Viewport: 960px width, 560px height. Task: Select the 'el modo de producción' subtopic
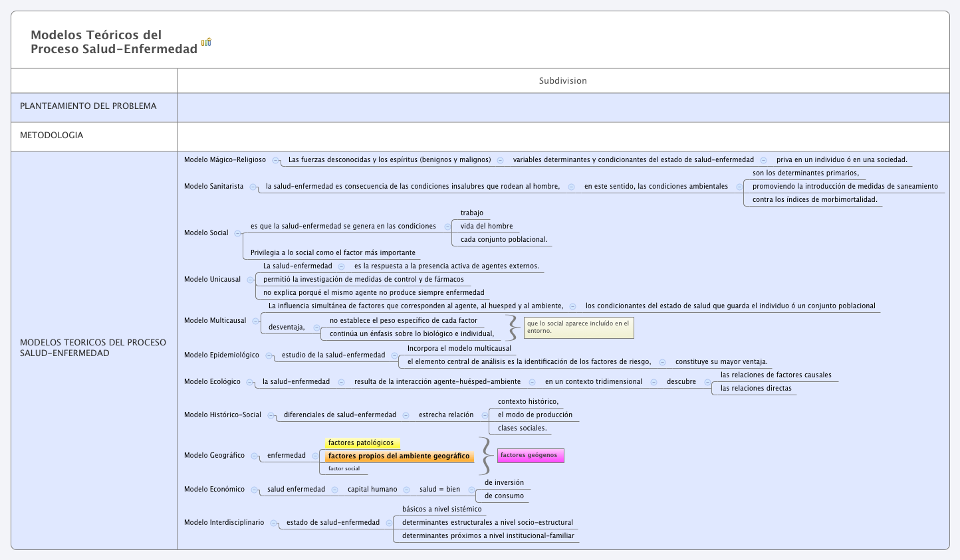(535, 415)
